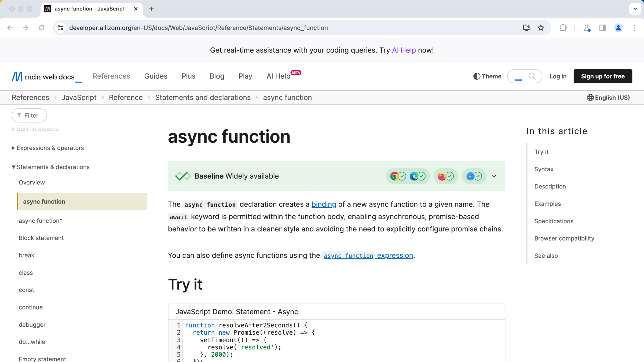Screen dimensions: 644x362
Task: Change language via English (US) selector
Action: pos(608,97)
